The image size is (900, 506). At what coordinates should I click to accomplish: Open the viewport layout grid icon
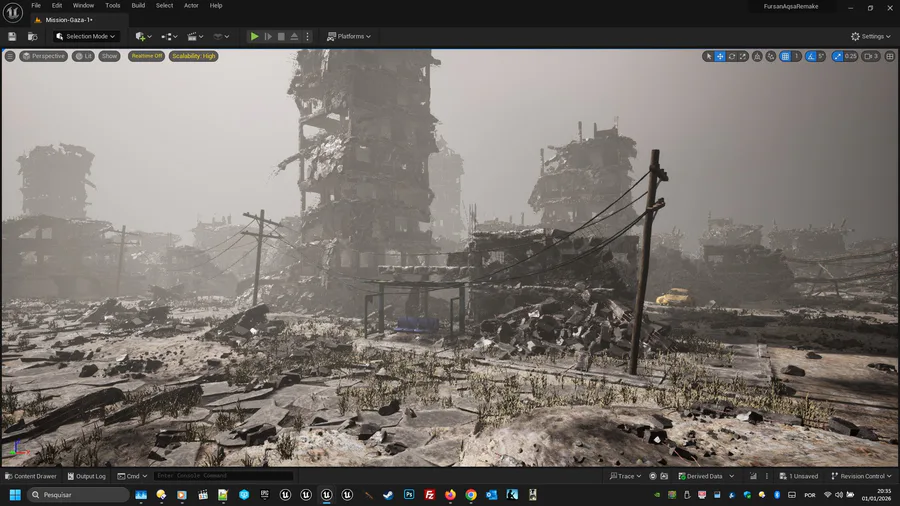tap(890, 56)
